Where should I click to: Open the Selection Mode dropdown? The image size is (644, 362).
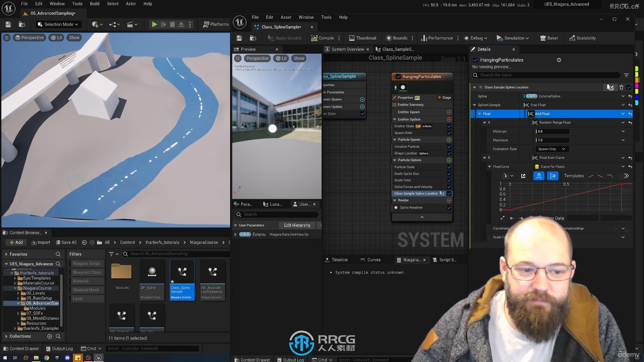point(58,24)
